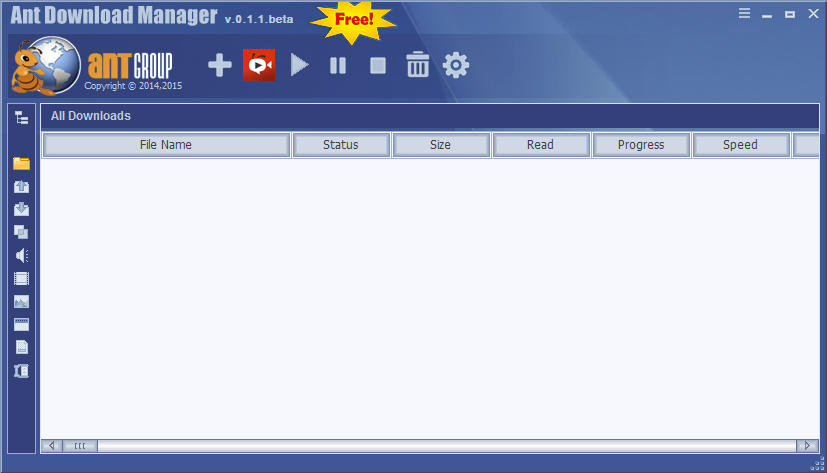The width and height of the screenshot is (827, 473).
Task: Open settings via the gear icon
Action: point(456,65)
